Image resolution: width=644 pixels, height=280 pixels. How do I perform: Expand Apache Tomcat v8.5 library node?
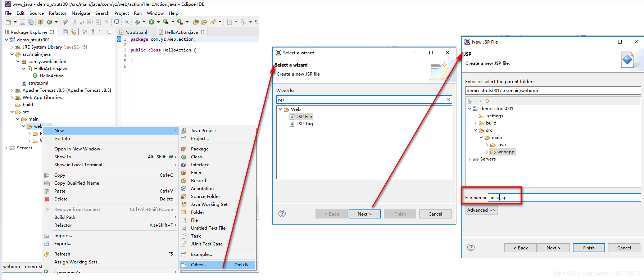tap(12, 90)
